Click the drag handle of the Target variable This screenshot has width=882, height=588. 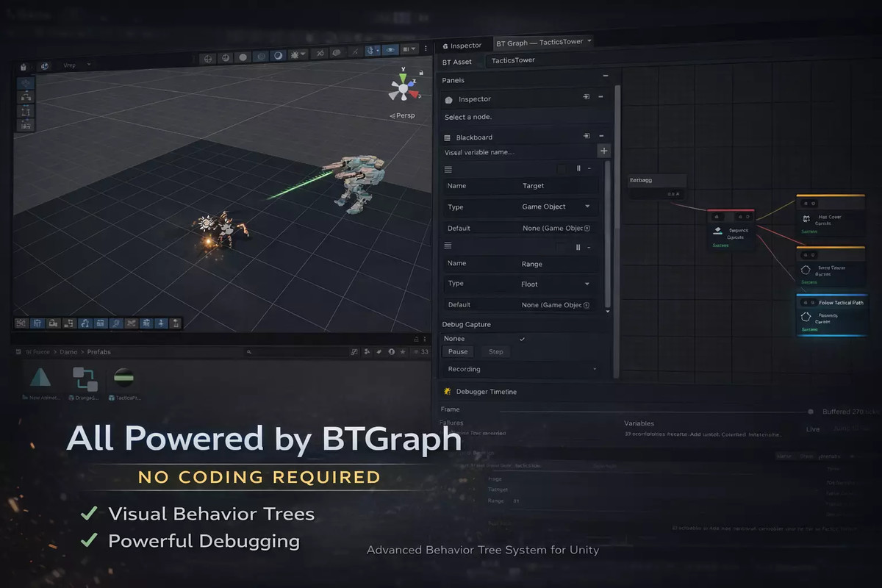448,169
